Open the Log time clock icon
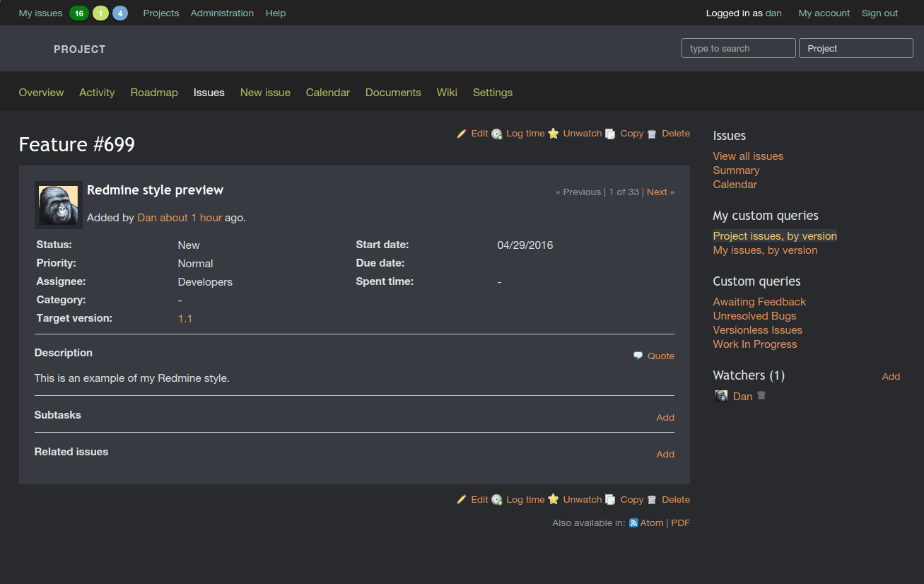924x584 pixels. [x=497, y=134]
